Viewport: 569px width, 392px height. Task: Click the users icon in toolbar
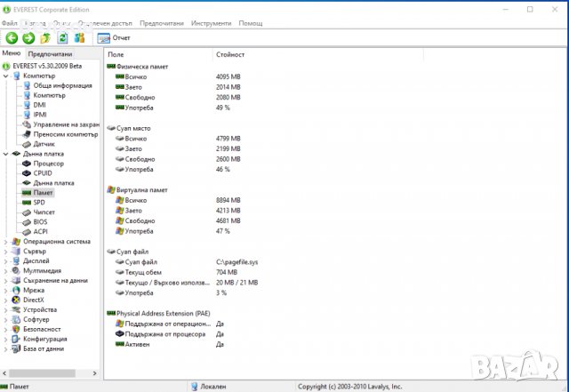point(80,38)
